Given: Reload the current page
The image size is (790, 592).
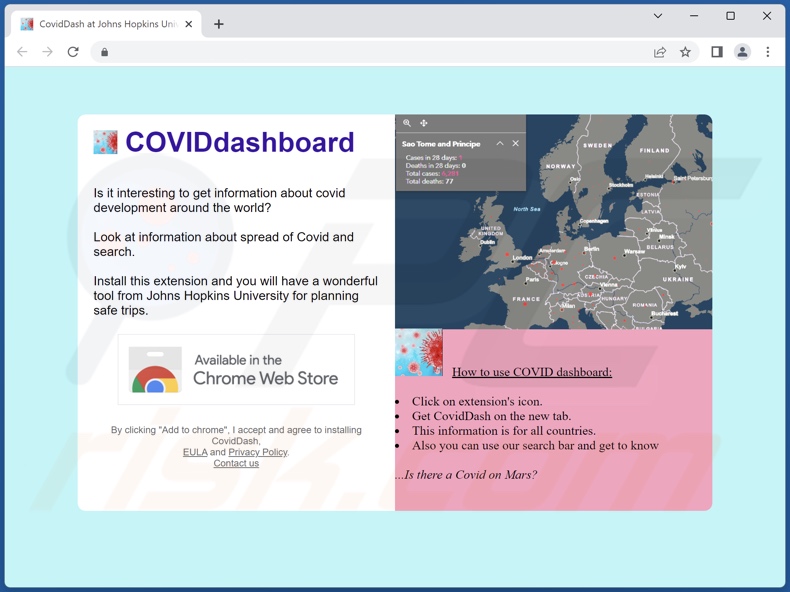Looking at the screenshot, I should (73, 52).
